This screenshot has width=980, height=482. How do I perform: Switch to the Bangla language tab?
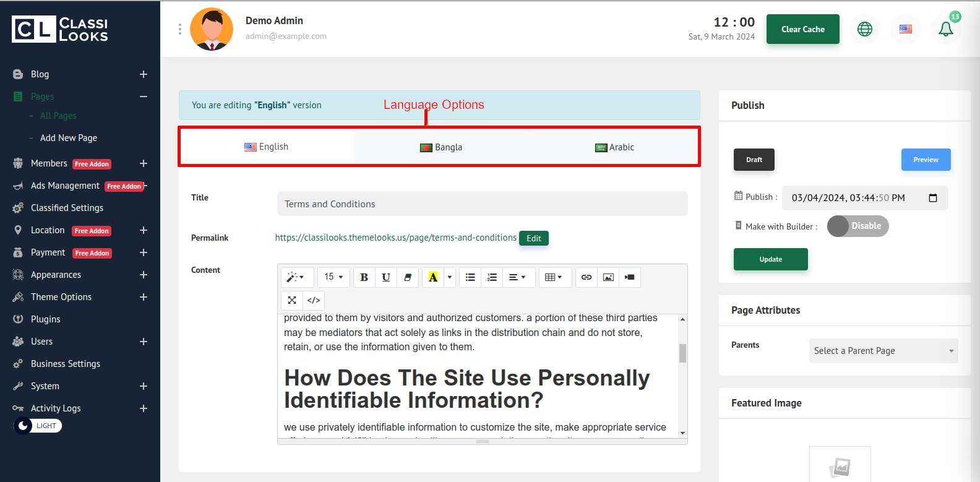click(x=441, y=147)
